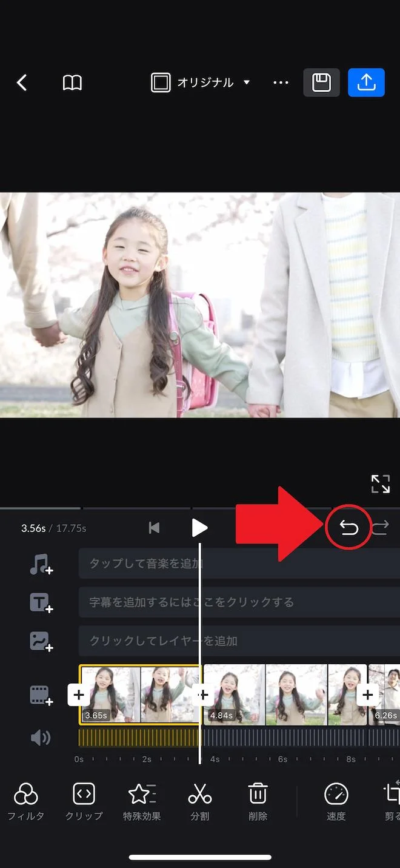Undo the last edit
The height and width of the screenshot is (868, 400).
coord(348,528)
